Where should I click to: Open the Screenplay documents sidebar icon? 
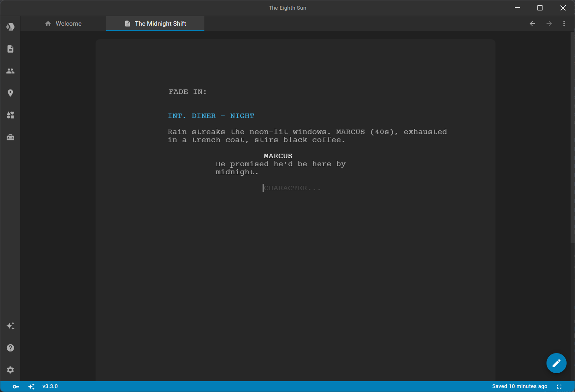tap(10, 49)
